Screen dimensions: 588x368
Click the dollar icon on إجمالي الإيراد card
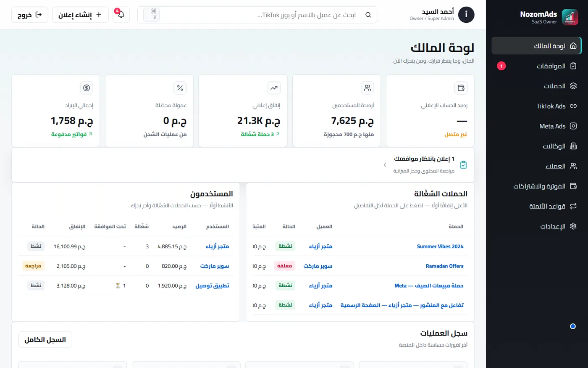87,88
